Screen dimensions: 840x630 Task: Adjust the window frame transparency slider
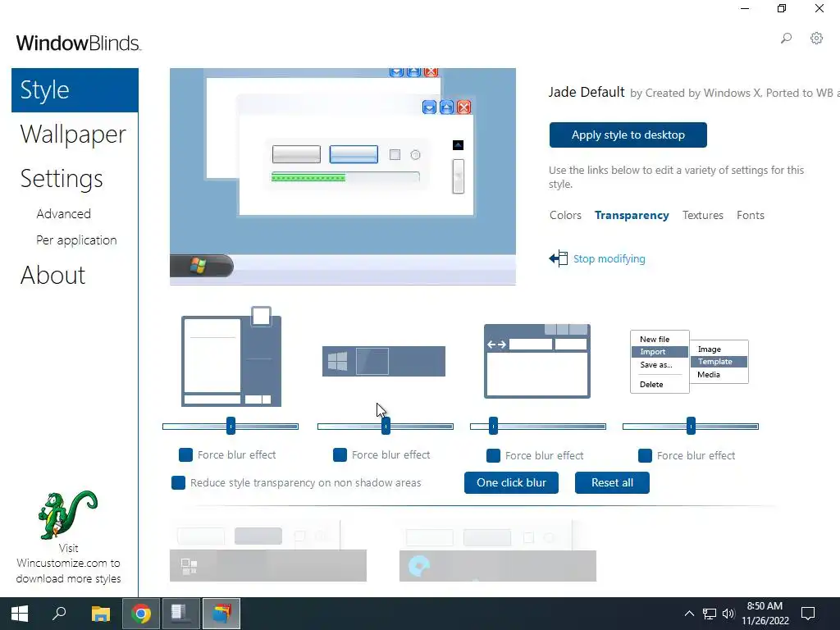[x=538, y=427]
